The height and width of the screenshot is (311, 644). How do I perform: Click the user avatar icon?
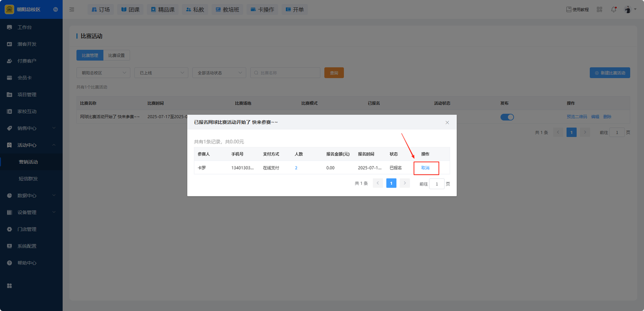point(627,9)
